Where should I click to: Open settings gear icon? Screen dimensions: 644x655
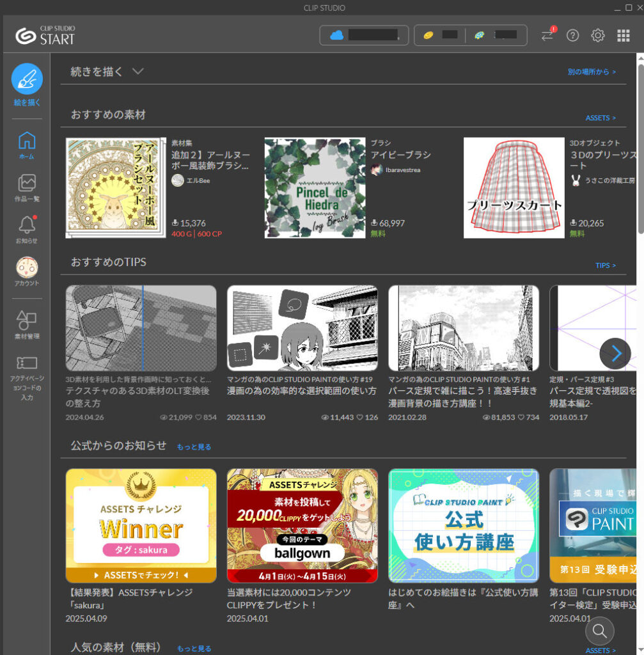coord(598,36)
